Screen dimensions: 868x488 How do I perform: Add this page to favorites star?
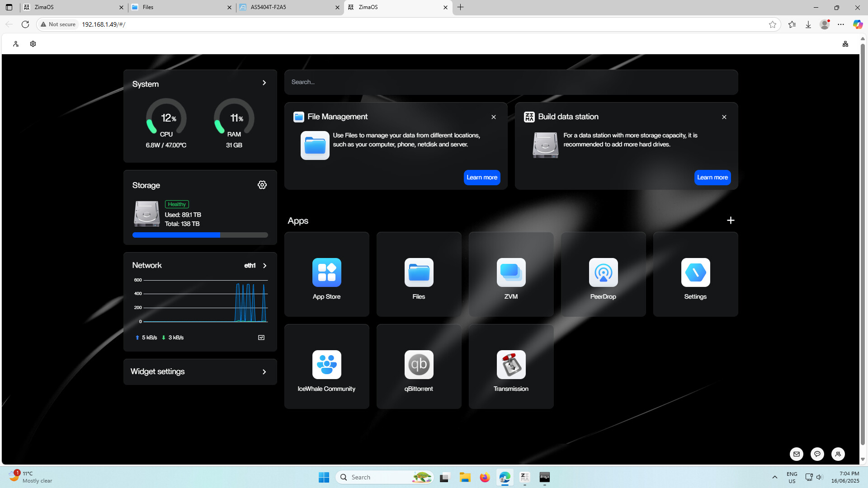(773, 24)
